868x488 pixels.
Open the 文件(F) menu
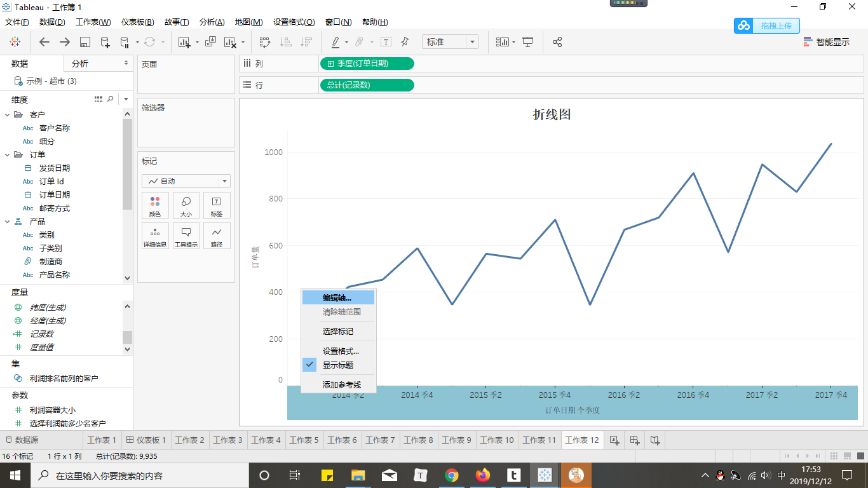click(17, 22)
